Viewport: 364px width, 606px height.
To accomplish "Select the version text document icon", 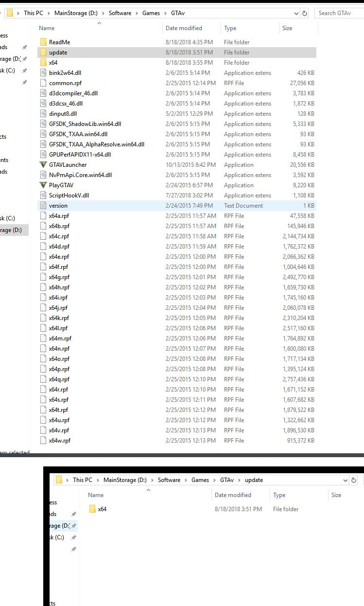I will pyautogui.click(x=43, y=206).
